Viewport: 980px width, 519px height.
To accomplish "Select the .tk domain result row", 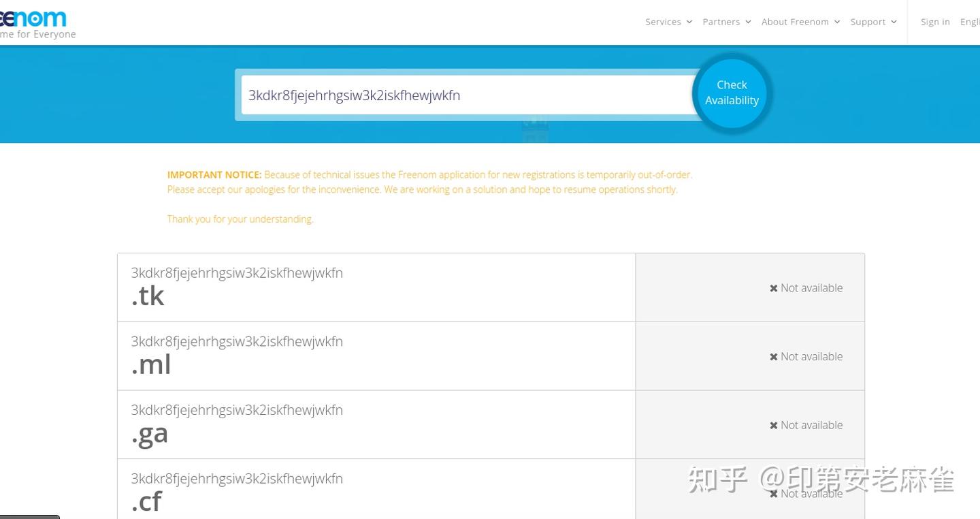I will coord(376,287).
